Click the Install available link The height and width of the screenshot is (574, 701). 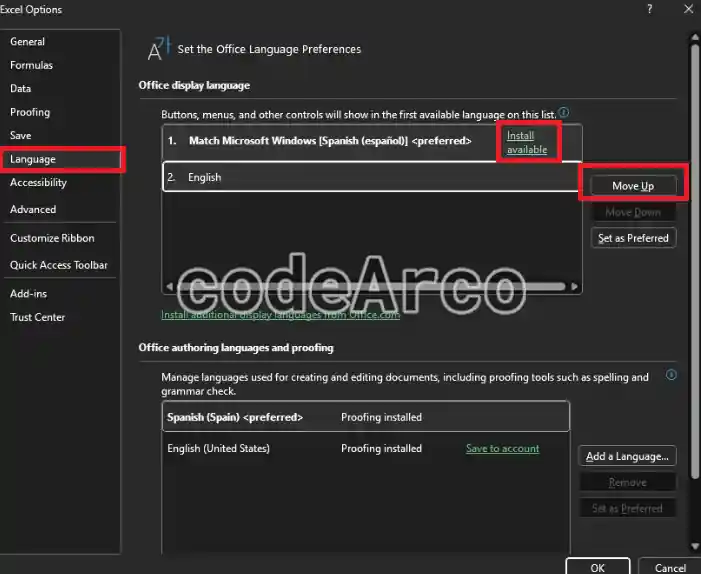point(527,142)
